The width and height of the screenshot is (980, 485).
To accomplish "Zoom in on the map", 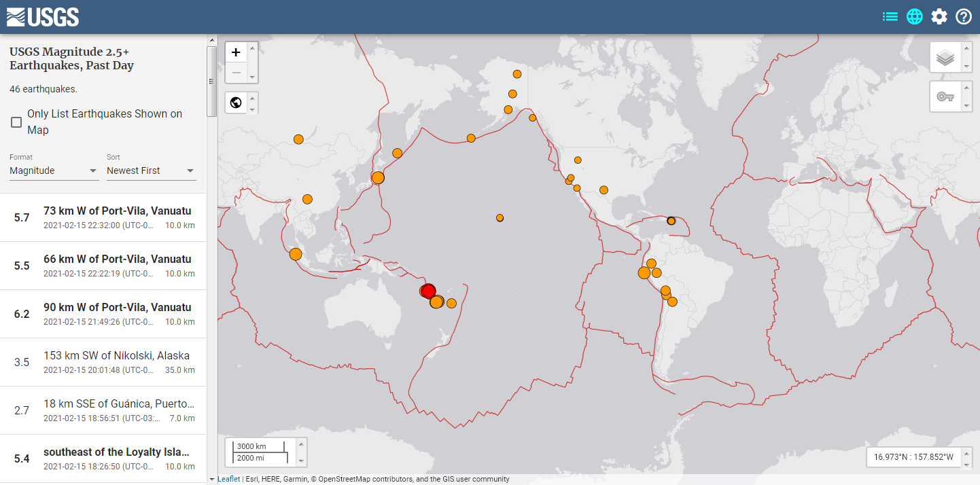I will (x=236, y=52).
